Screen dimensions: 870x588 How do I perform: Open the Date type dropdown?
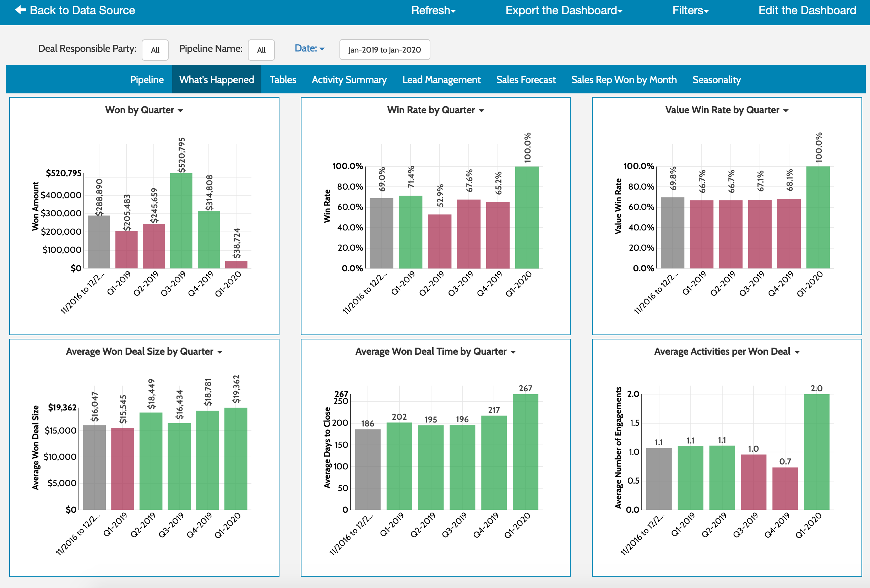click(310, 48)
